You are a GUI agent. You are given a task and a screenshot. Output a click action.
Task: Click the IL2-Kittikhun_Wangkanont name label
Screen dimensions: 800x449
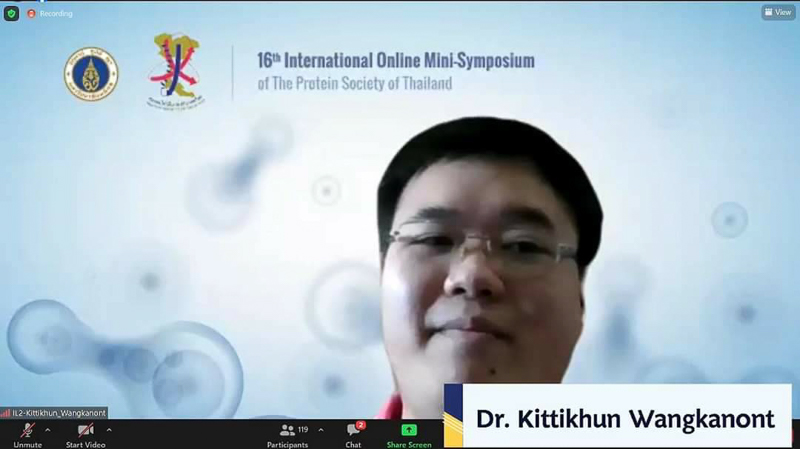coord(58,412)
